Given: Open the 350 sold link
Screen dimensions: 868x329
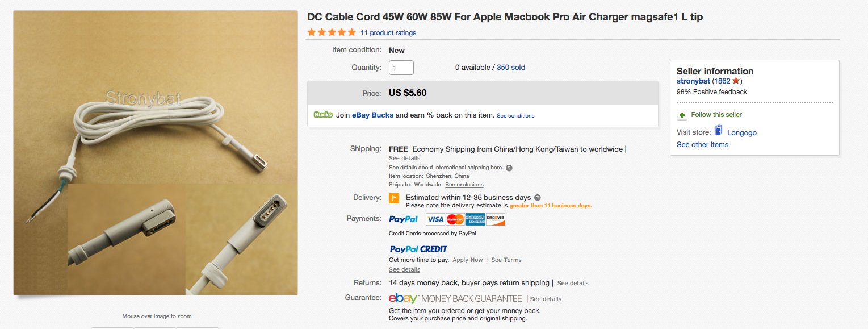Looking at the screenshot, I should [x=511, y=67].
